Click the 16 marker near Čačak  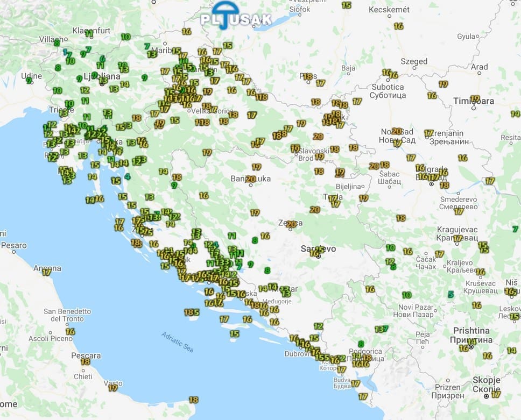pos(407,251)
